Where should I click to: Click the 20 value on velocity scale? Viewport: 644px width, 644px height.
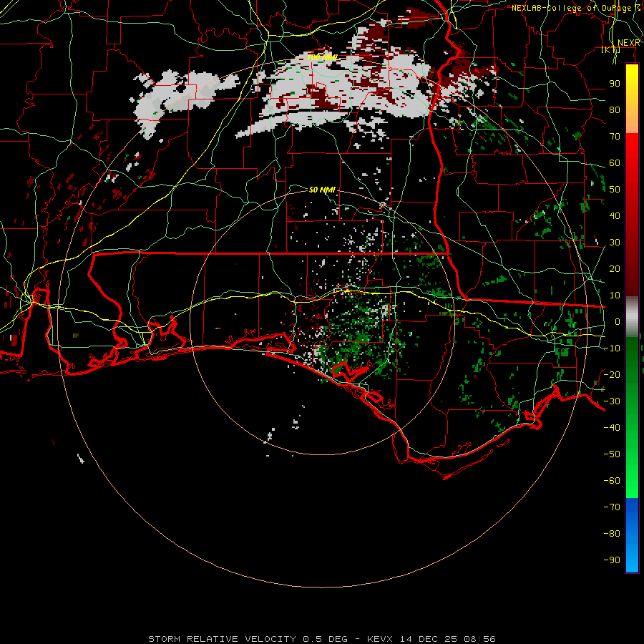pyautogui.click(x=615, y=268)
